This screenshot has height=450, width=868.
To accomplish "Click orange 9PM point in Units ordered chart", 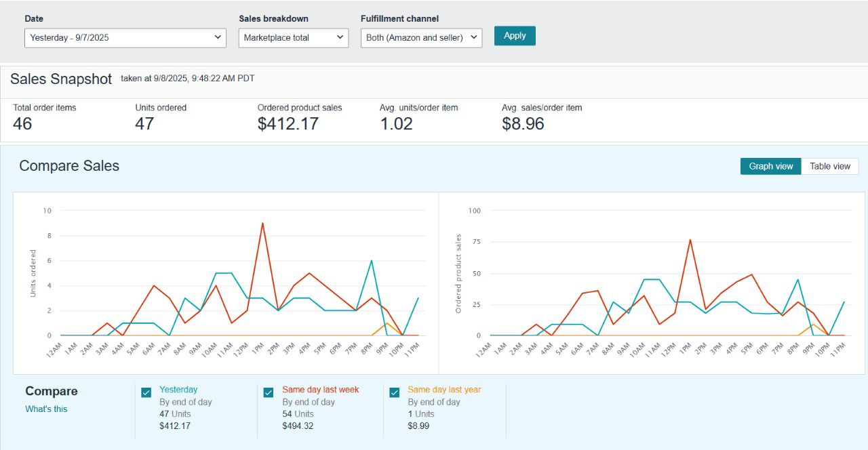I will [387, 323].
